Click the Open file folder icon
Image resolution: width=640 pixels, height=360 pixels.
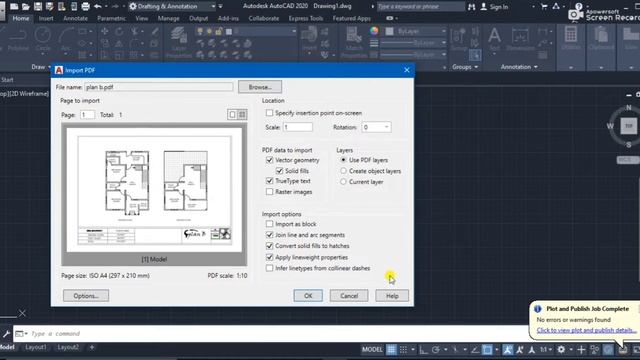(26, 6)
